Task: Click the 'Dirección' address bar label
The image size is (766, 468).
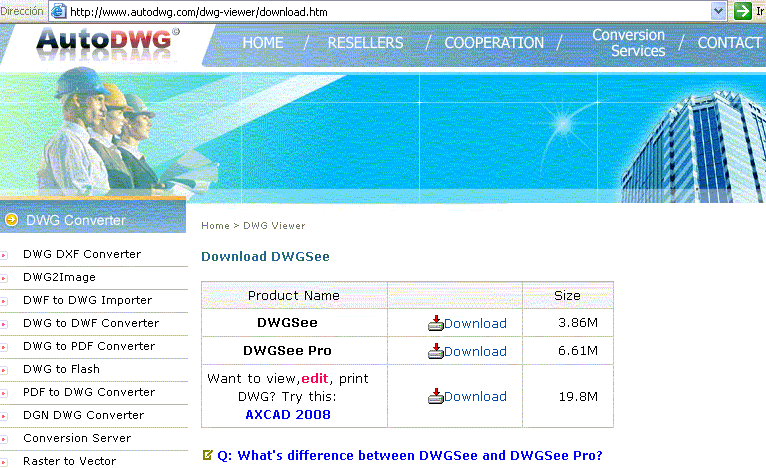Action: (x=22, y=11)
